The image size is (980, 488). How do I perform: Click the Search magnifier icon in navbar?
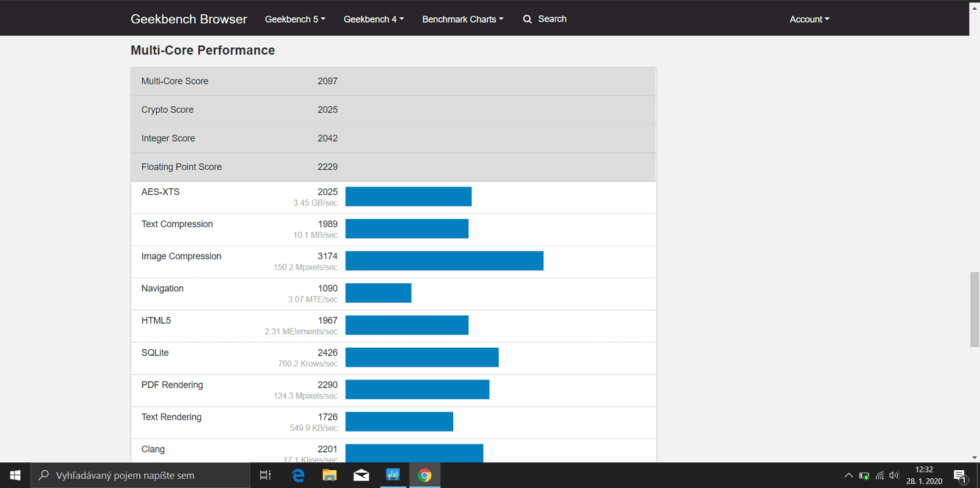527,19
